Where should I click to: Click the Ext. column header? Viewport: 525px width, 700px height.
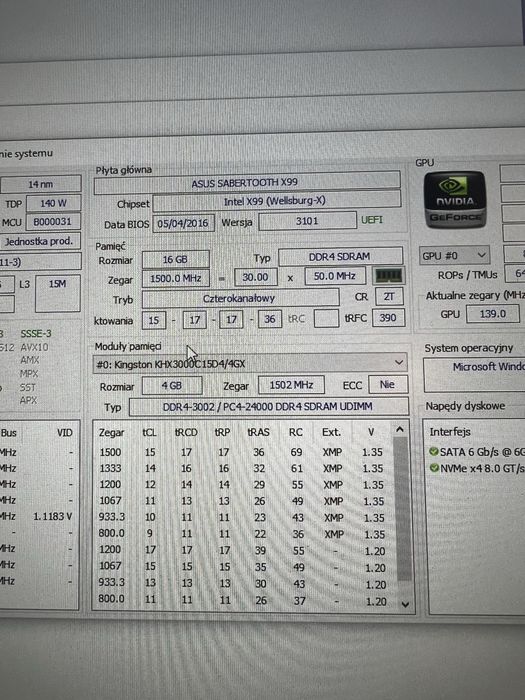(332, 432)
